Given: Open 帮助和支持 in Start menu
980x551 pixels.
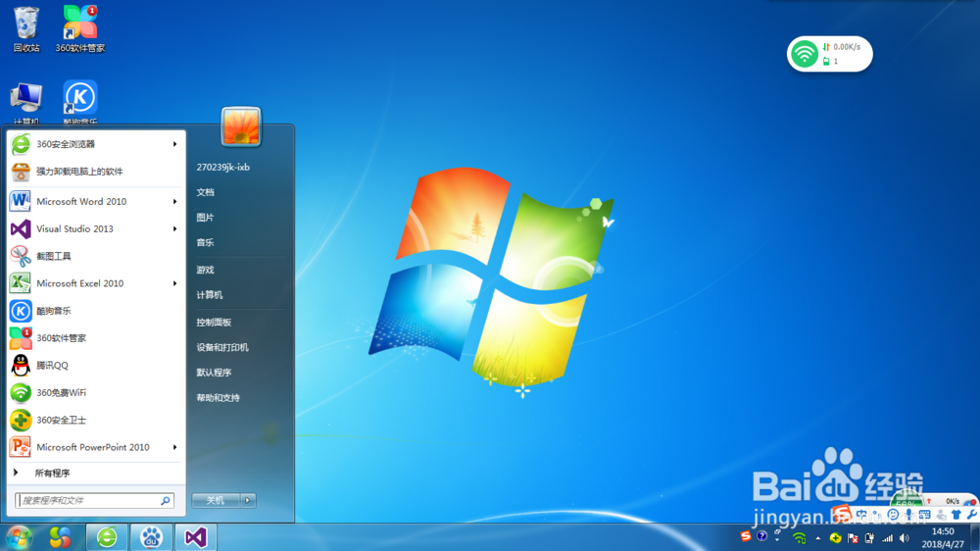Looking at the screenshot, I should [x=219, y=397].
